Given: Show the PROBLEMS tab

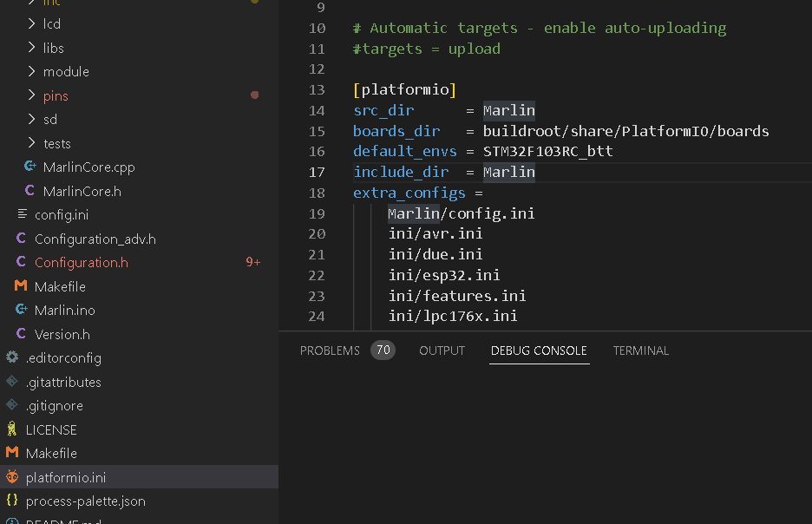Looking at the screenshot, I should (330, 350).
